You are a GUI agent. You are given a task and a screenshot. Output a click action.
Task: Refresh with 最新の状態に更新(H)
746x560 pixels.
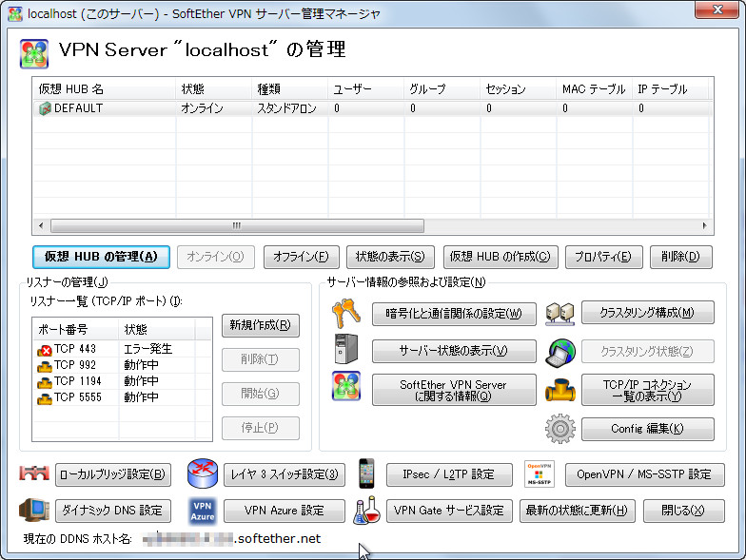coord(577,512)
